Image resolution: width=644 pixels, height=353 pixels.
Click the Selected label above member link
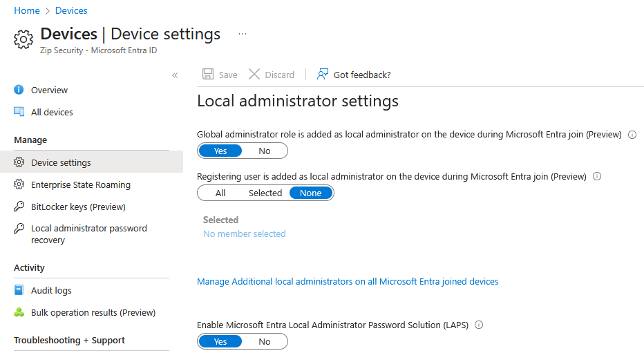220,220
